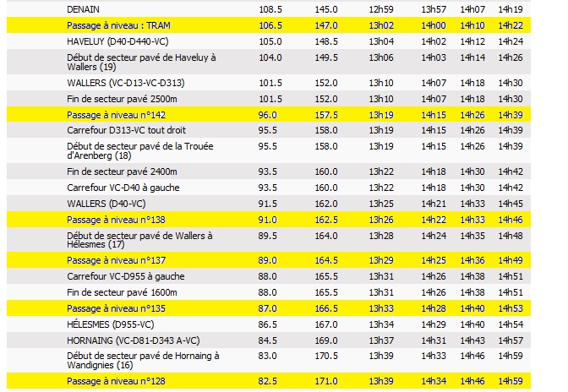The height and width of the screenshot is (392, 568).
Task: Select the WALLERS (D40-VC) entry
Action: [106, 204]
